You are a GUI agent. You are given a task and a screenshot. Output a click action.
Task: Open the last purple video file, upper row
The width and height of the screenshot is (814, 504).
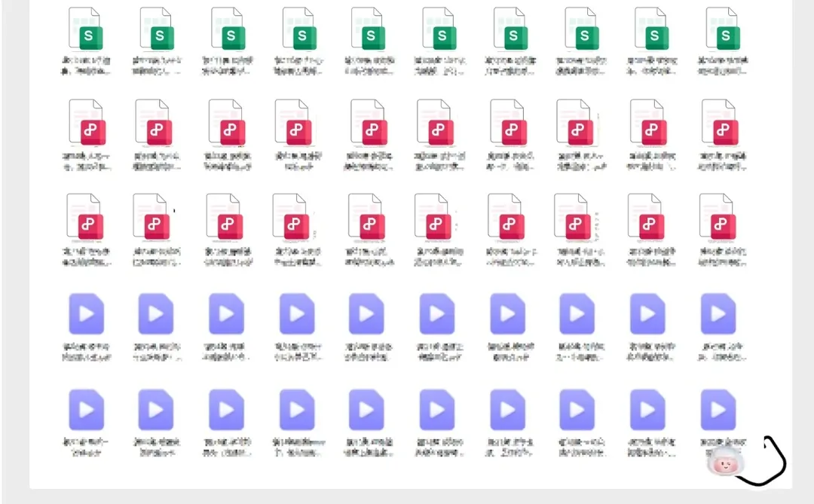tap(718, 313)
